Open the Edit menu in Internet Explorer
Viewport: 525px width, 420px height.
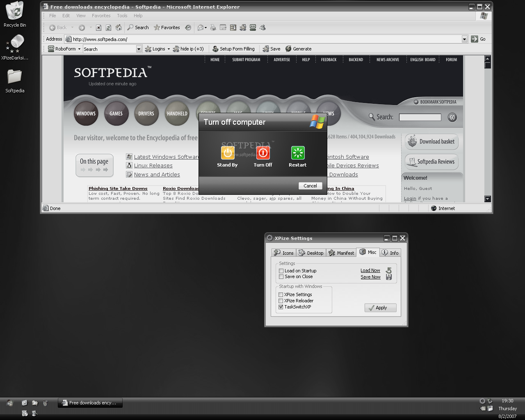(66, 16)
